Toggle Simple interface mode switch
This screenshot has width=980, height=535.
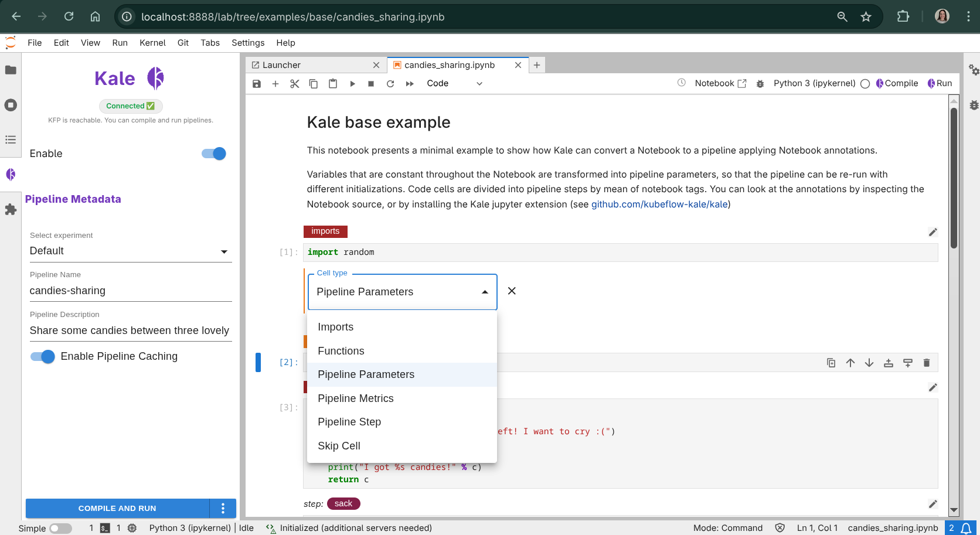click(61, 529)
